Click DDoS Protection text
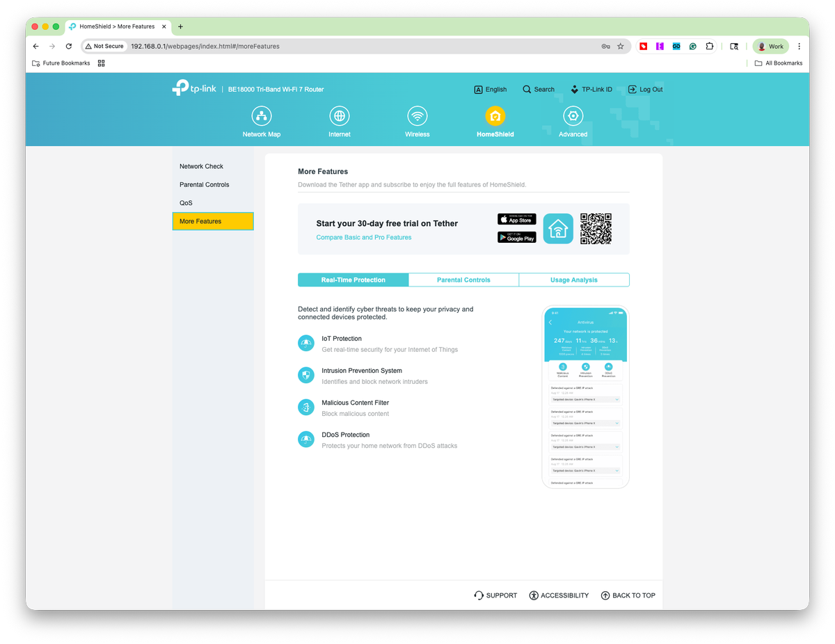 (x=345, y=435)
